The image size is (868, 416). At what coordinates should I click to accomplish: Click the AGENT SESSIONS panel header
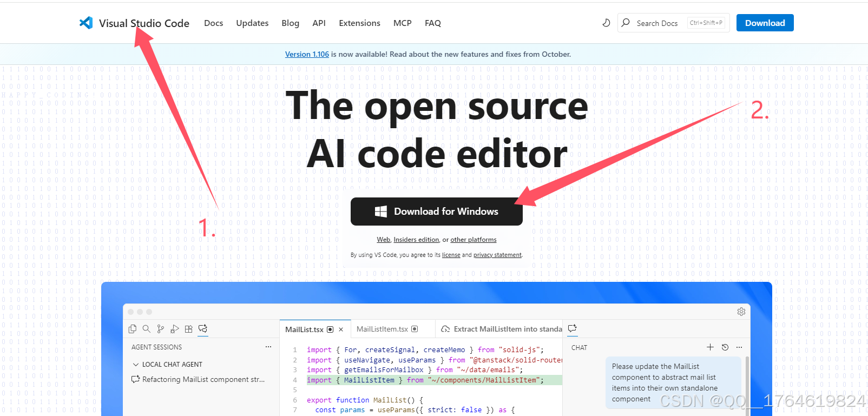[156, 347]
